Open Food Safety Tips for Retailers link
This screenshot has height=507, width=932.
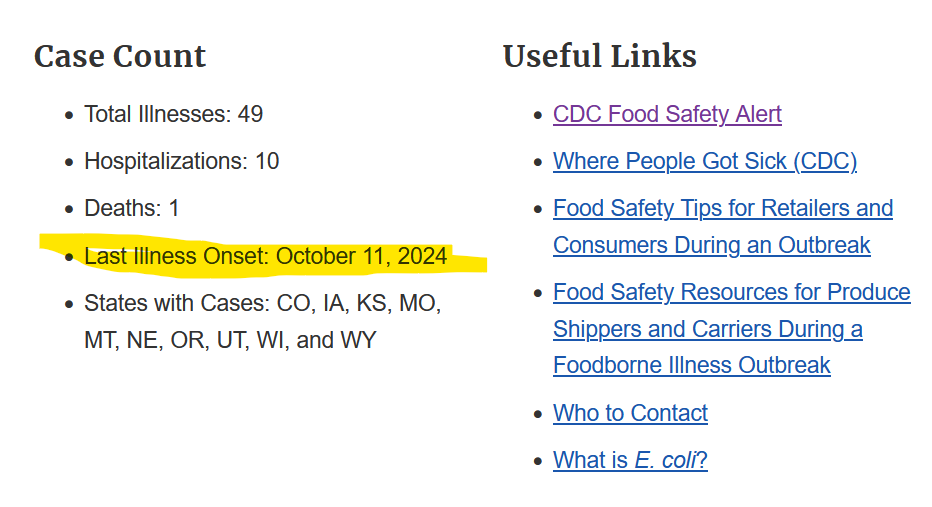tap(722, 209)
